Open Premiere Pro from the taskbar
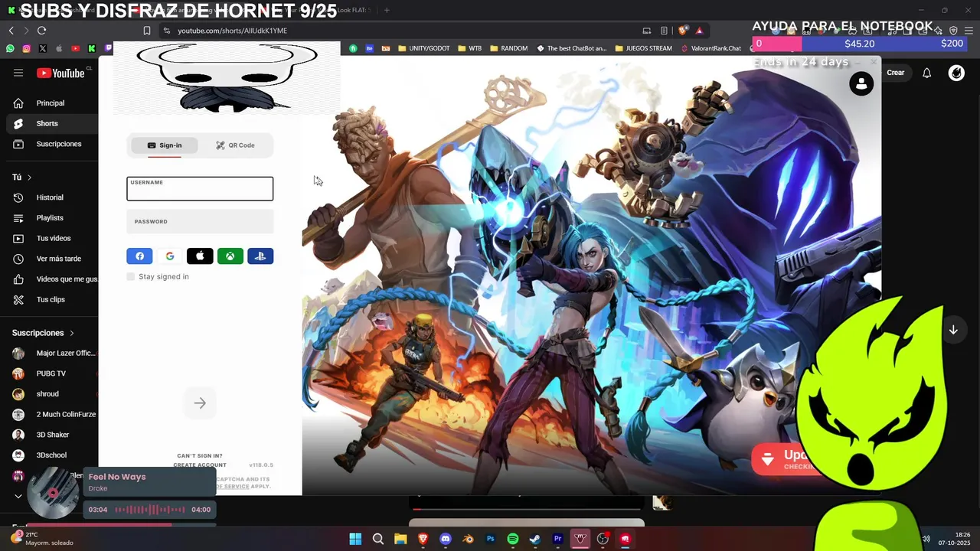 point(558,539)
